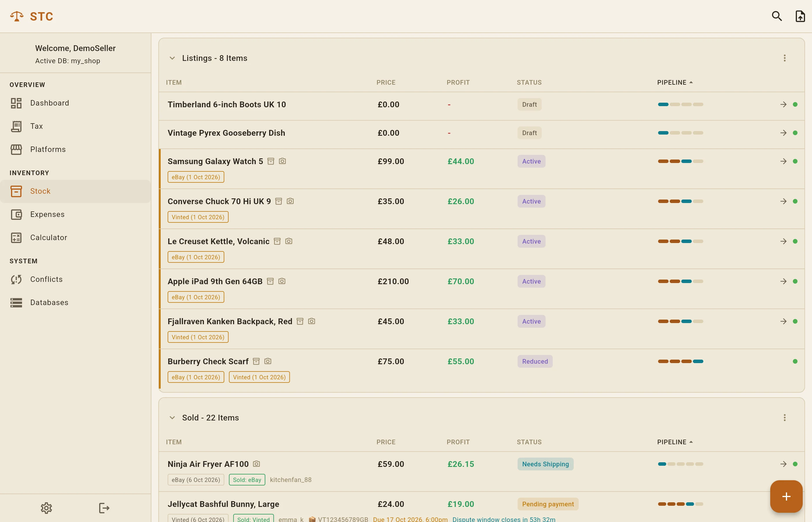Advance Apple iPad row with arrow icon
This screenshot has width=812, height=522.
pyautogui.click(x=783, y=281)
